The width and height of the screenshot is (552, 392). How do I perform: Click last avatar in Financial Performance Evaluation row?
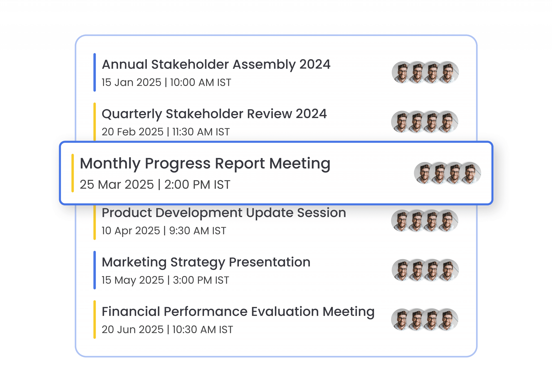pyautogui.click(x=447, y=320)
